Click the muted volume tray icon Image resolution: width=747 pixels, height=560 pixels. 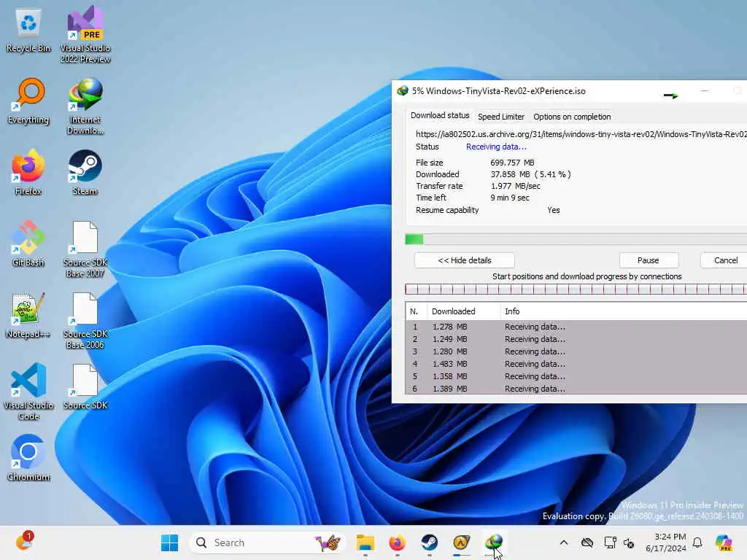(629, 542)
